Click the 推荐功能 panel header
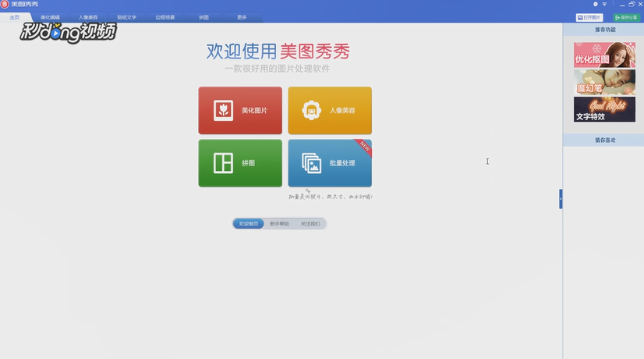This screenshot has width=644, height=359. pyautogui.click(x=603, y=30)
